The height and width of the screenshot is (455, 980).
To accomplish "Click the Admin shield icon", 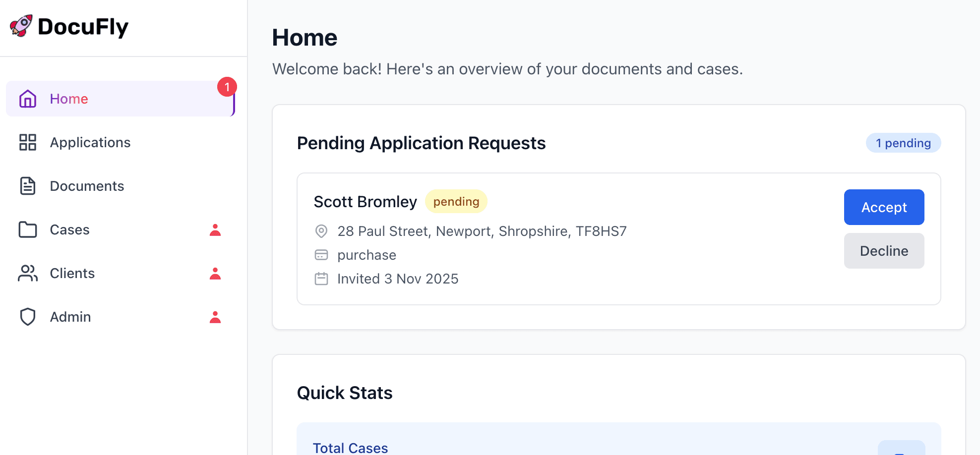I will tap(28, 317).
